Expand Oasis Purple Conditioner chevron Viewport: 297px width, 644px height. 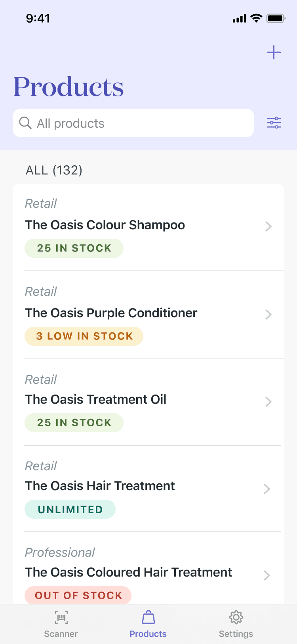coord(268,314)
